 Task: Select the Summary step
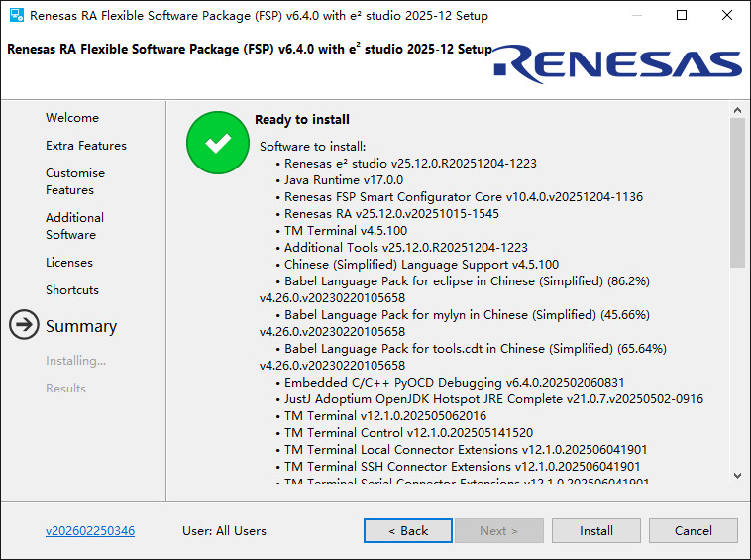coord(81,326)
